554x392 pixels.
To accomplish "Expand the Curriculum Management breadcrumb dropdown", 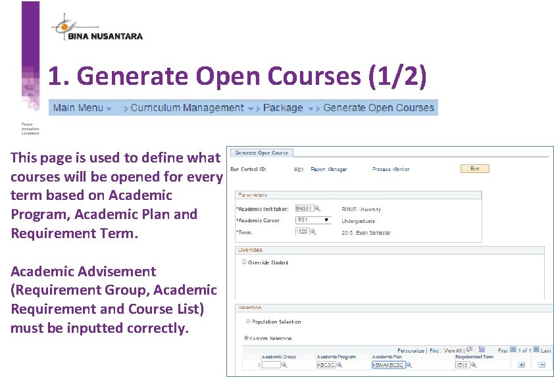I will tap(250, 107).
